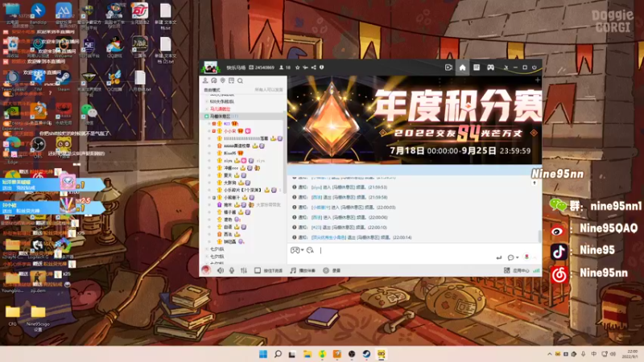Open the channel avatar in YY header
This screenshot has height=362, width=644.
pos(210,68)
